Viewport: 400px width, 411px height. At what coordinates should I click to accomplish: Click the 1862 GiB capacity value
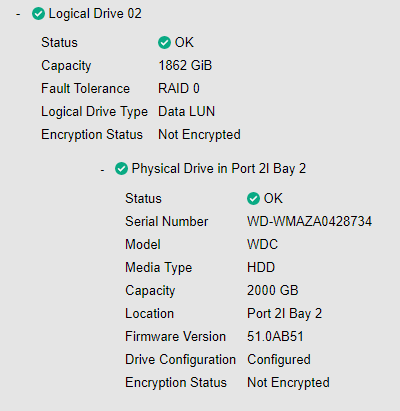point(185,65)
